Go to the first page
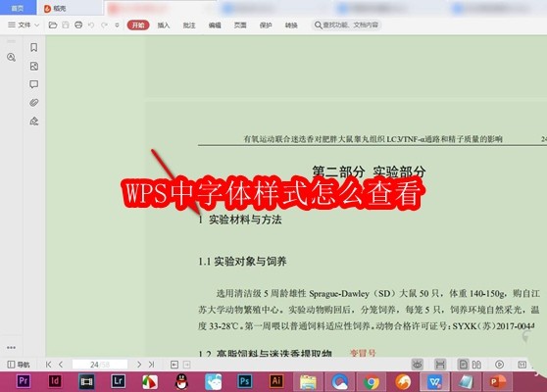 coord(48,365)
